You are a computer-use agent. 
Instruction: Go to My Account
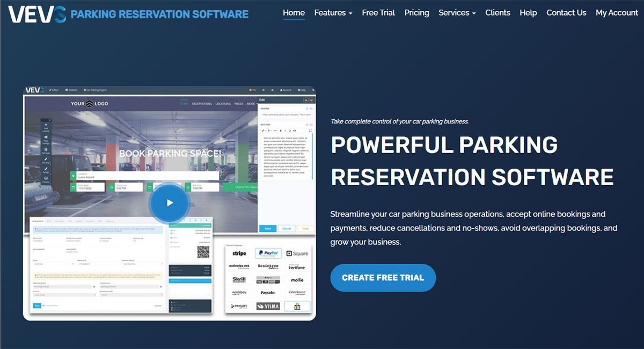(x=617, y=13)
